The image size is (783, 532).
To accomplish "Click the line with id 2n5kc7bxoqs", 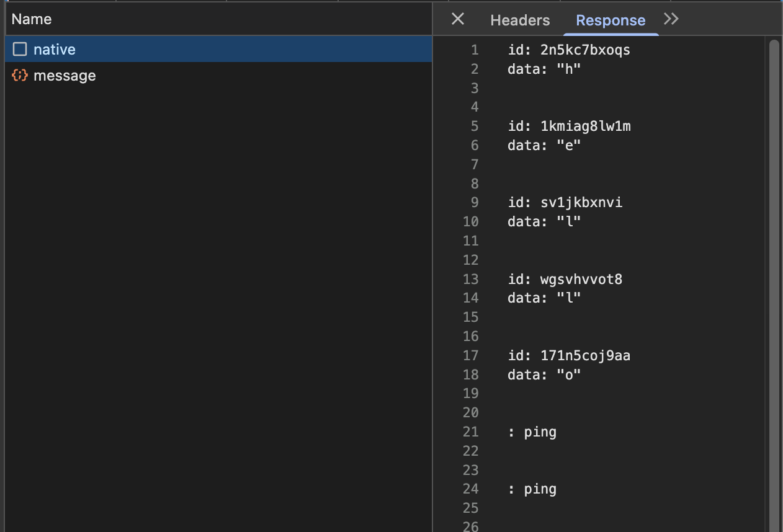I will (568, 50).
